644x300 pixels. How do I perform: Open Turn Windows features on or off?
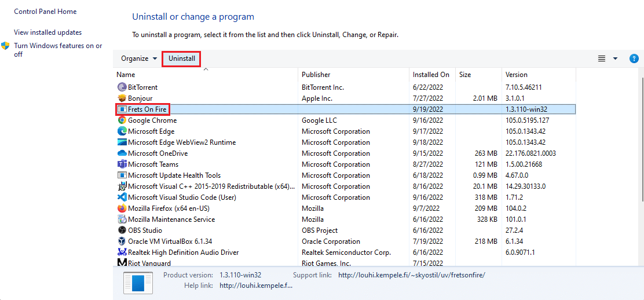tap(58, 50)
